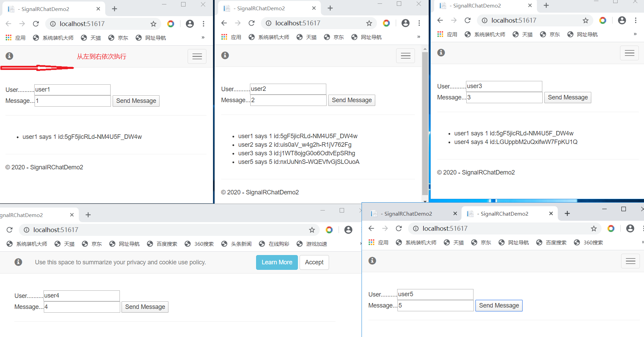
Task: Click the star bookmark icon in user4 window
Action: click(312, 230)
